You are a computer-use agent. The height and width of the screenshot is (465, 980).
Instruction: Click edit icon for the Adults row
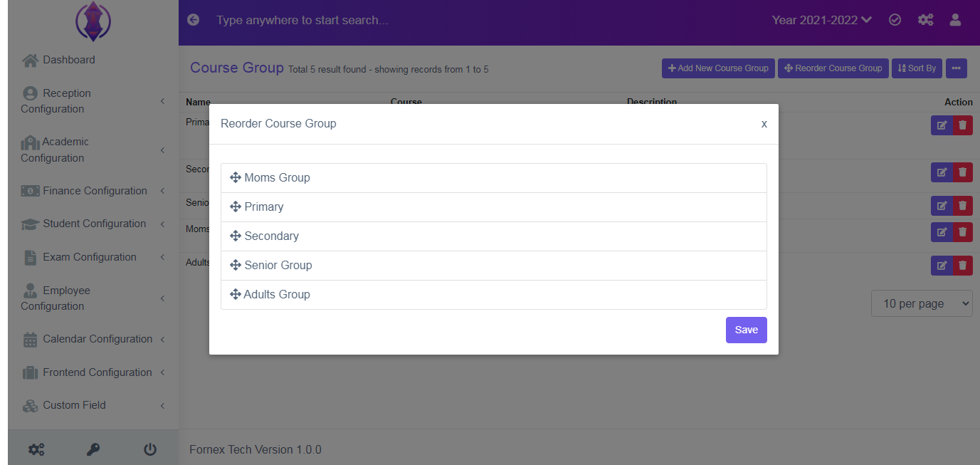[942, 266]
